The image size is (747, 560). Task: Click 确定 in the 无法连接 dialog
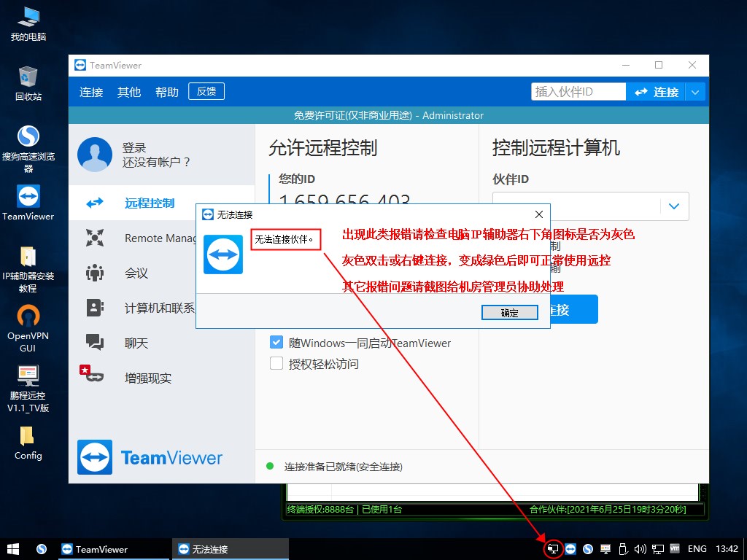tap(510, 312)
